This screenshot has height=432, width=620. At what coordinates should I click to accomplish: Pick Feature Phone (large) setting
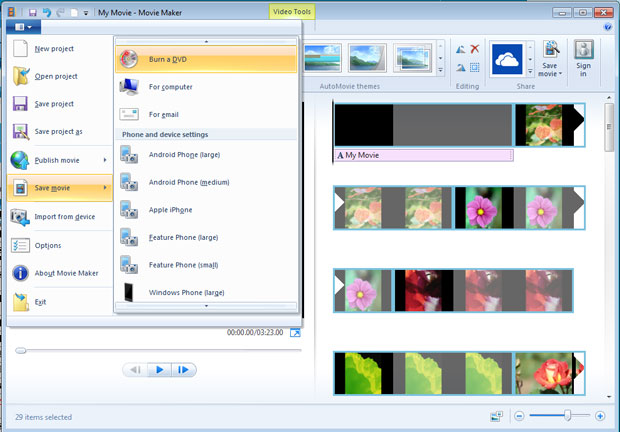(x=206, y=238)
